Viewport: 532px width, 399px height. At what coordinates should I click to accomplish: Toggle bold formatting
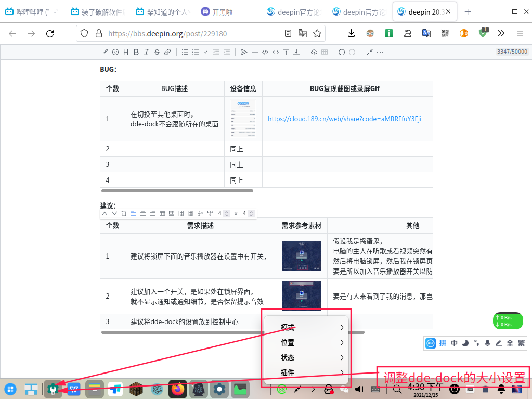[135, 52]
